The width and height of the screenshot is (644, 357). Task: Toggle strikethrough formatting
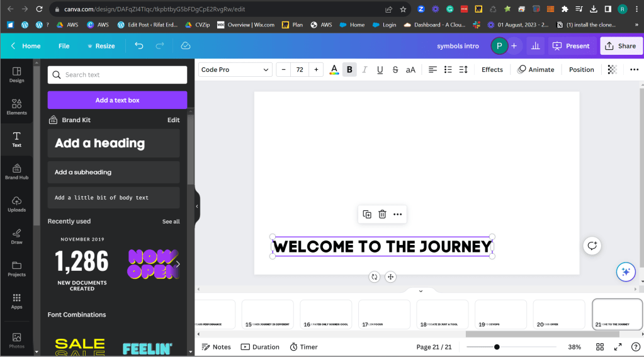click(x=395, y=70)
